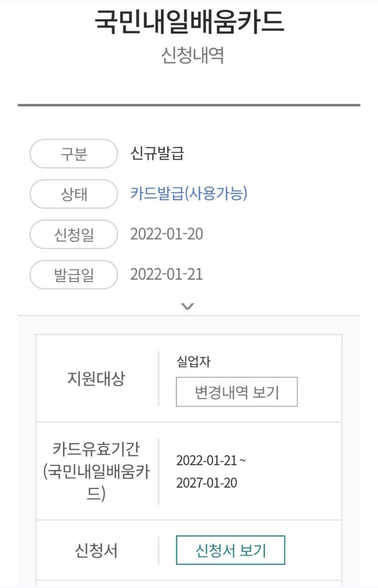Collapse details with the down chevron
The height and width of the screenshot is (588, 378).
188,306
